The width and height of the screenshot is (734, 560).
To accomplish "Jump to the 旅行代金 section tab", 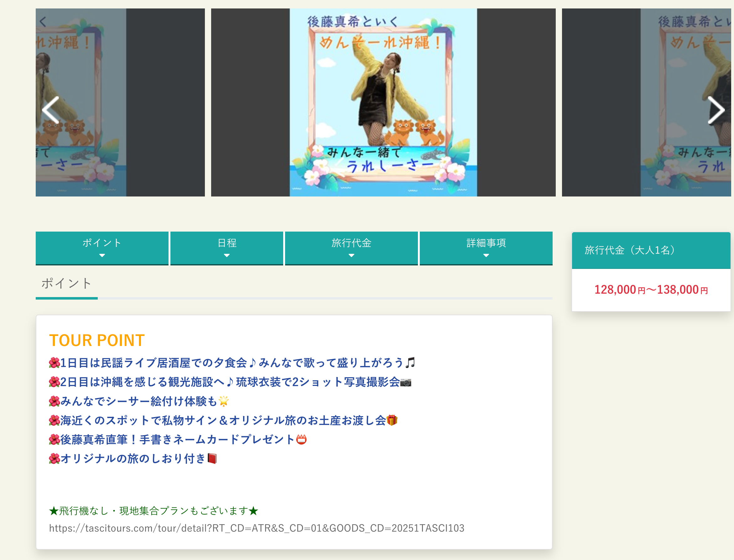I will tap(351, 248).
